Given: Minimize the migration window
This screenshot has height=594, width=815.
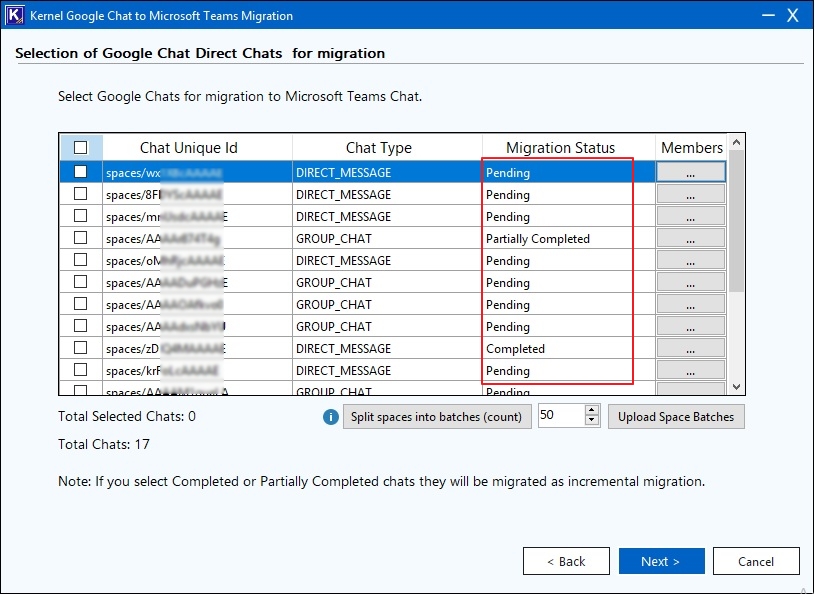Looking at the screenshot, I should (x=767, y=16).
